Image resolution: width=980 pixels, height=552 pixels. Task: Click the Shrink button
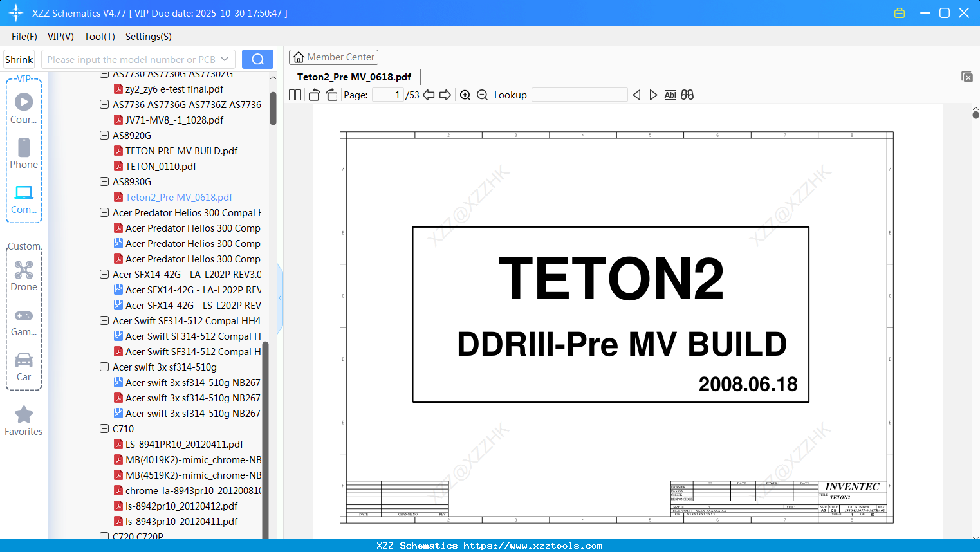pos(19,59)
